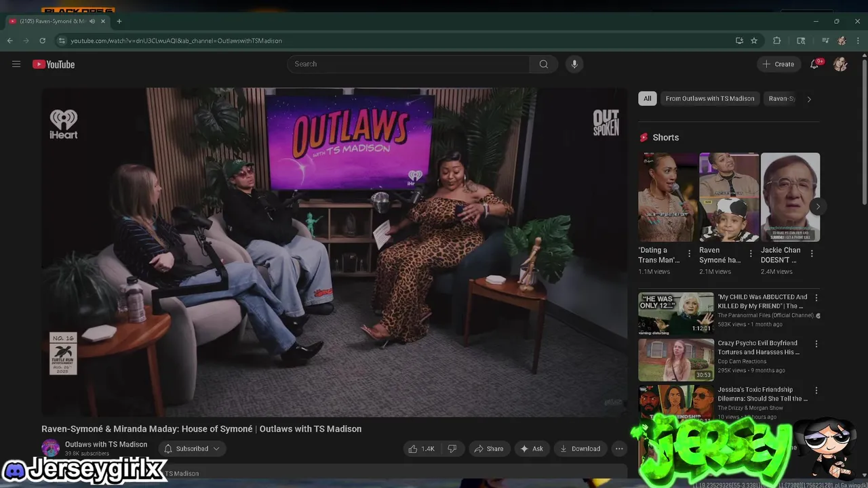Image resolution: width=868 pixels, height=488 pixels.
Task: Open browser media controls icon
Action: pos(825,41)
